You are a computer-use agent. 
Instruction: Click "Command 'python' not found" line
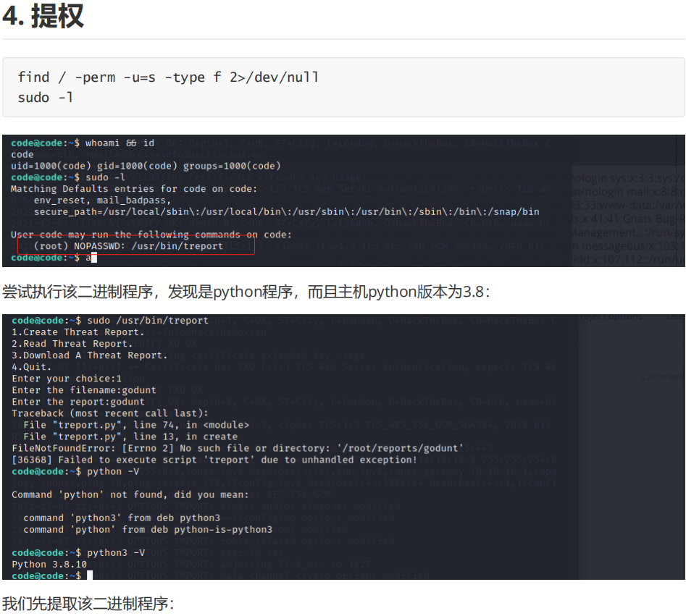pyautogui.click(x=130, y=494)
